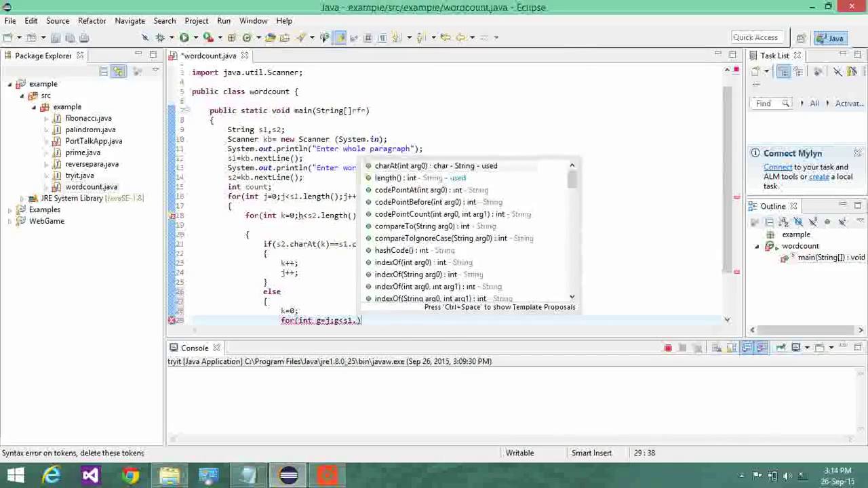Expand the WebGame project node

(x=10, y=222)
